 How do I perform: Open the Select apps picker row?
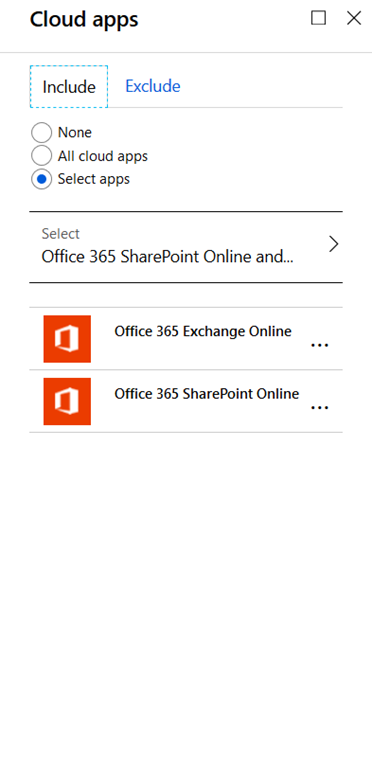point(186,247)
